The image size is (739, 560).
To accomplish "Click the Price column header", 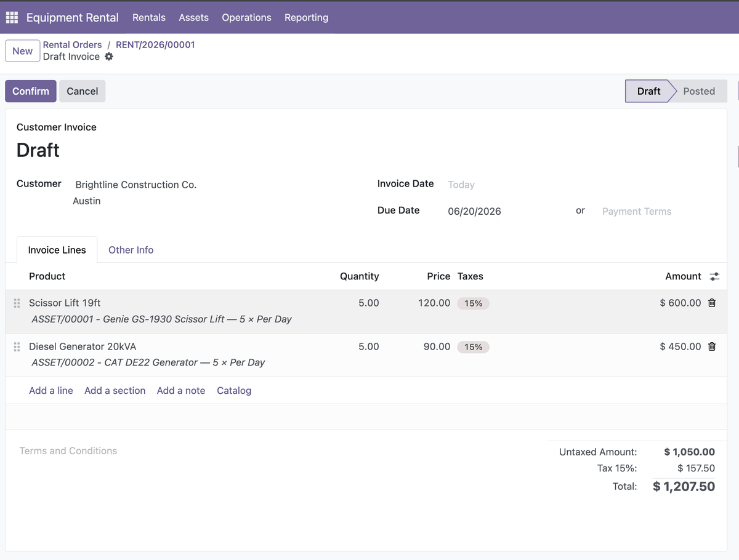I will (438, 276).
